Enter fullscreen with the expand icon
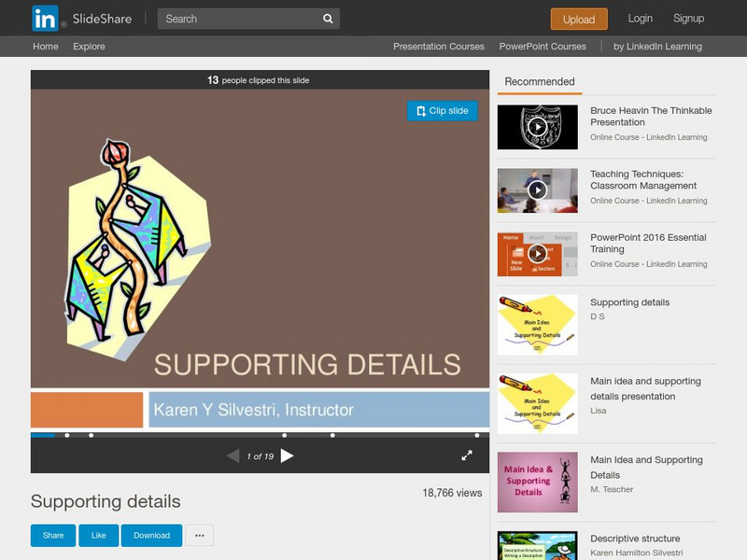This screenshot has width=747, height=560. pos(467,455)
